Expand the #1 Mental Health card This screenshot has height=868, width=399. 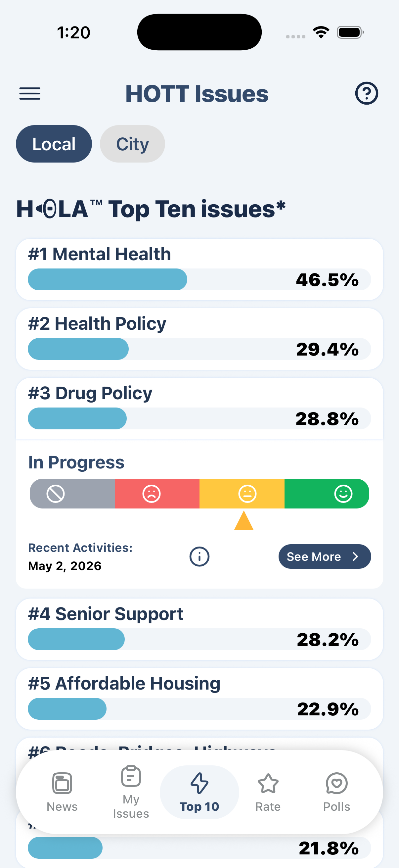[199, 269]
